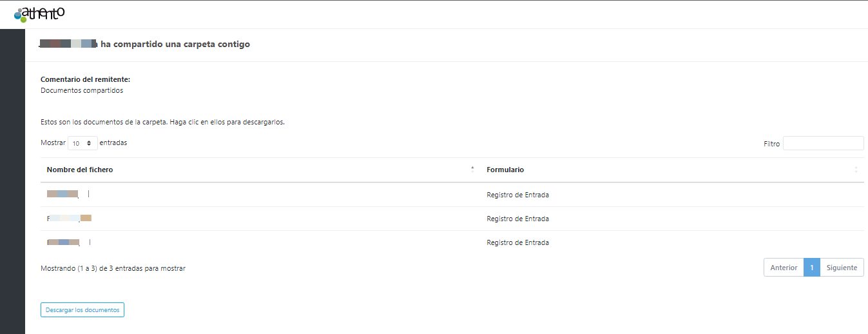Select page 1 in pagination

pos(812,268)
